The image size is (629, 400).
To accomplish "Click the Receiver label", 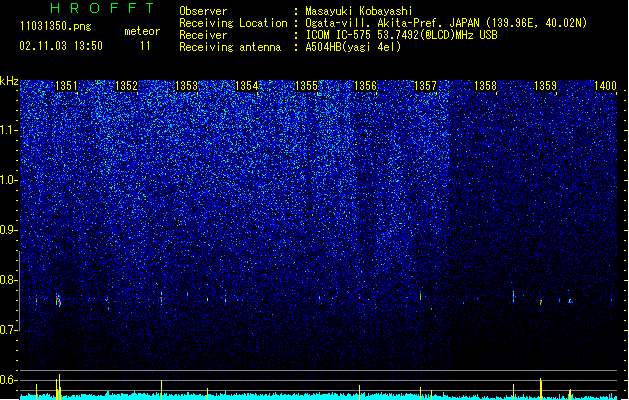I will point(203,35).
